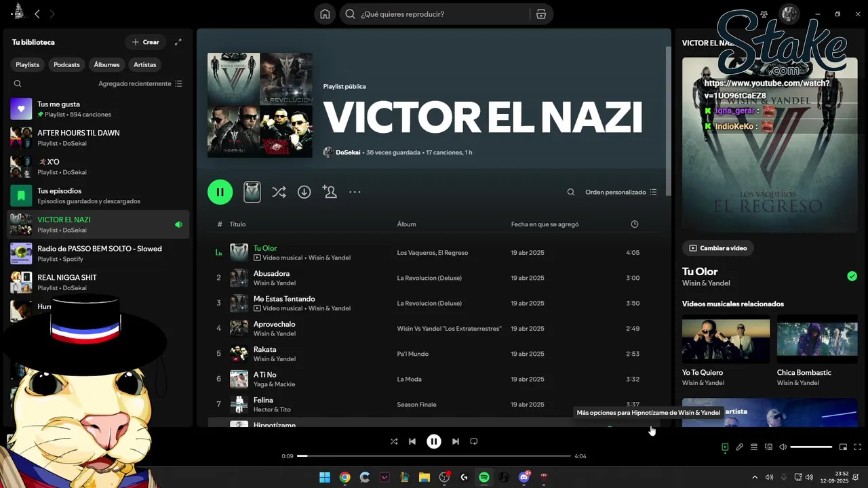Expand hidden system tray icons chevron

pyautogui.click(x=756, y=477)
